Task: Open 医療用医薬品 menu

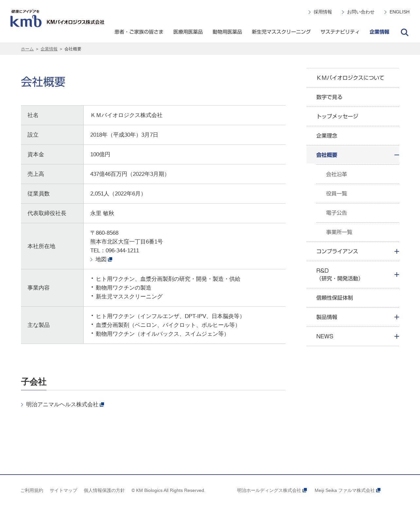Action: 188,32
